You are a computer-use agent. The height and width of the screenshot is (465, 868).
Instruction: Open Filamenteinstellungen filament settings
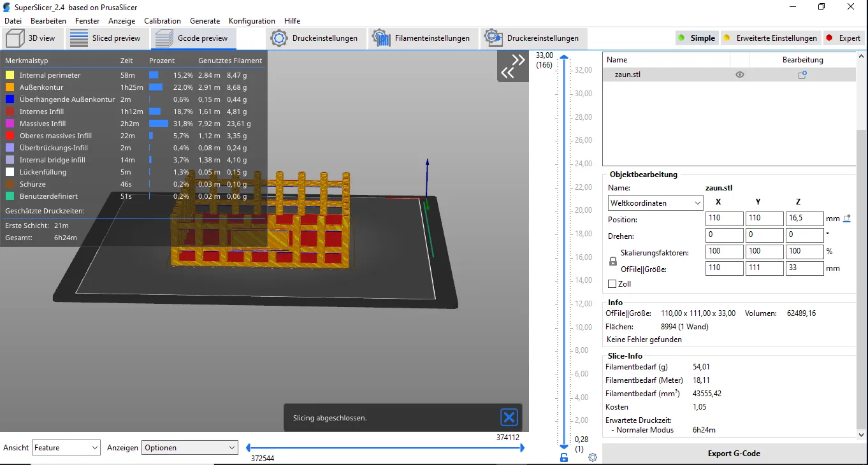click(x=421, y=38)
